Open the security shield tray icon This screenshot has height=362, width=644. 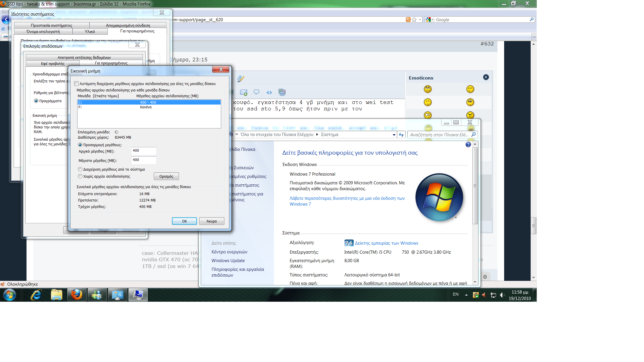pos(476,295)
